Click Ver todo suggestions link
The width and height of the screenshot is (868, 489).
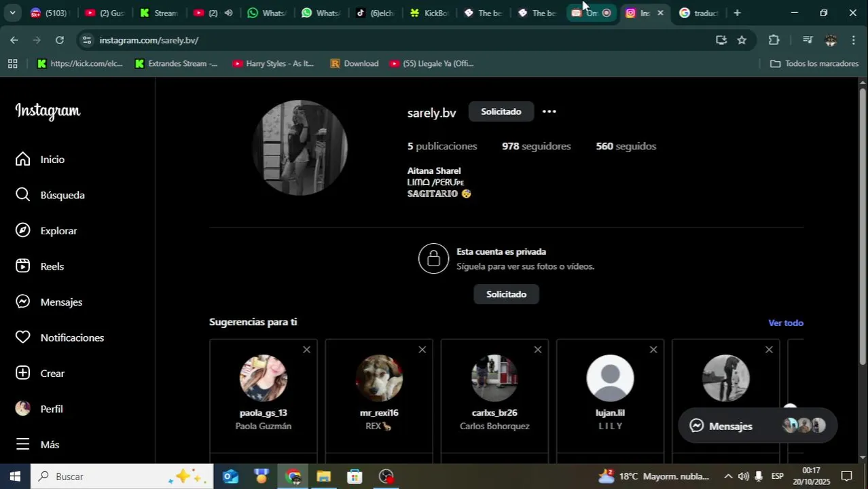tap(786, 323)
